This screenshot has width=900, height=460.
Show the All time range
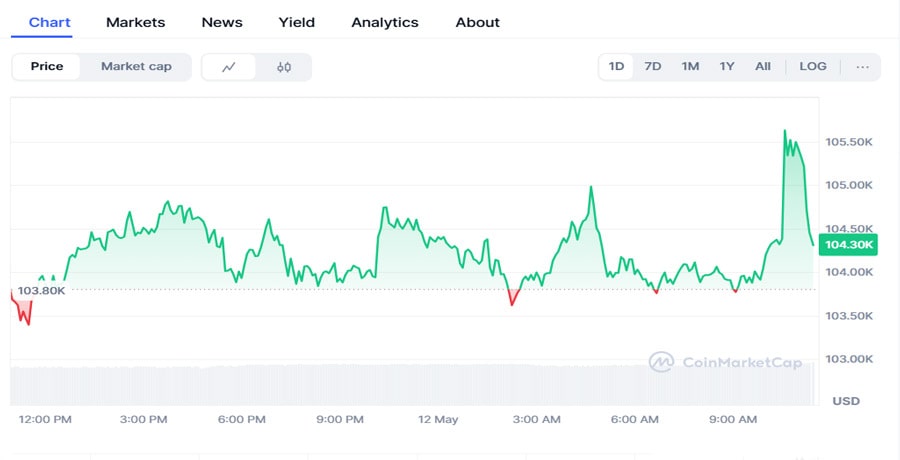[763, 67]
